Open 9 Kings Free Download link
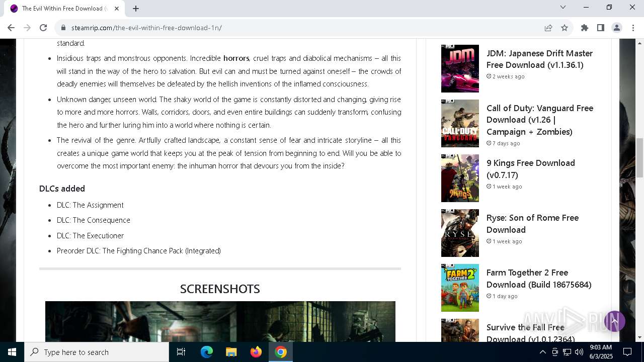Viewport: 644px width, 362px height. point(531,169)
